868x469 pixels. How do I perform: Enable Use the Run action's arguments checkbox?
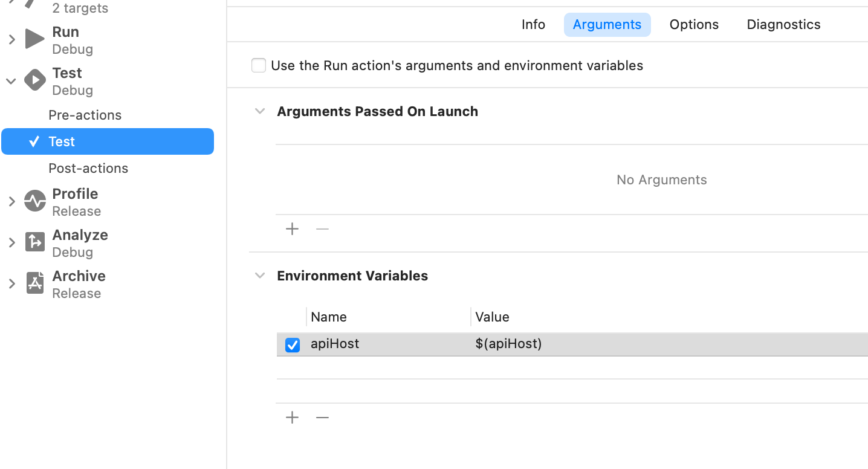(x=259, y=65)
